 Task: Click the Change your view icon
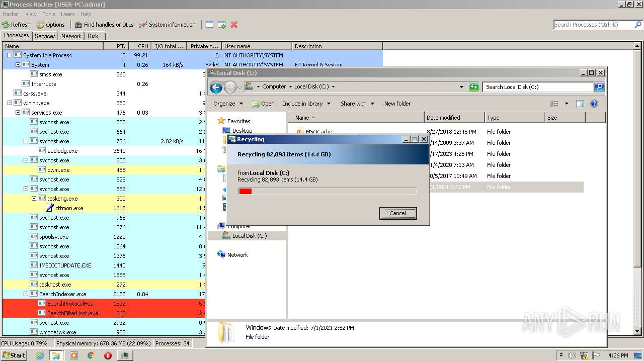(554, 104)
